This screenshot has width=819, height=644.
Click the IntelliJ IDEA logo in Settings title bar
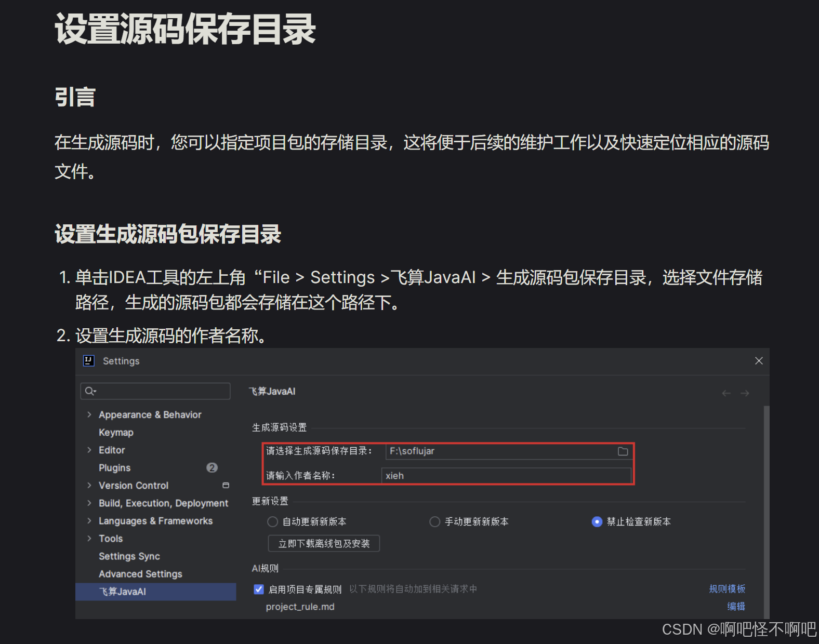[89, 361]
